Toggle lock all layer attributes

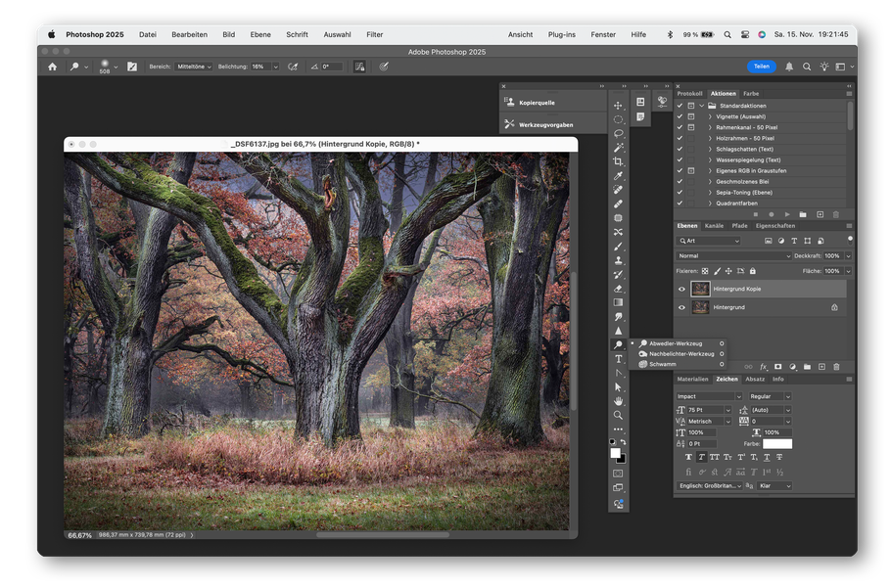tap(753, 271)
